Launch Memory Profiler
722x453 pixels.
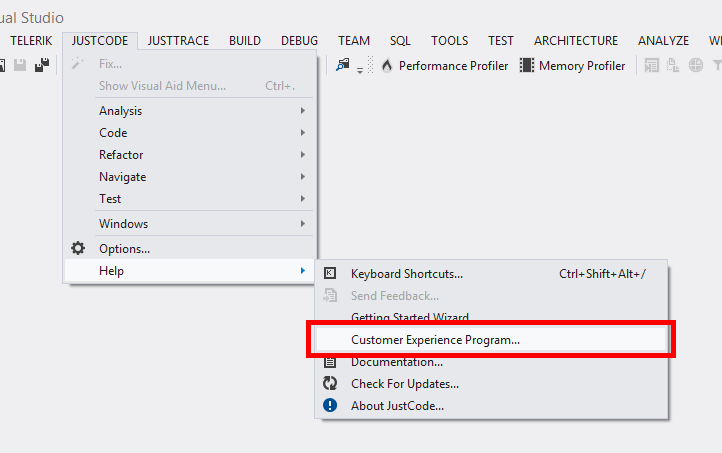tap(582, 66)
